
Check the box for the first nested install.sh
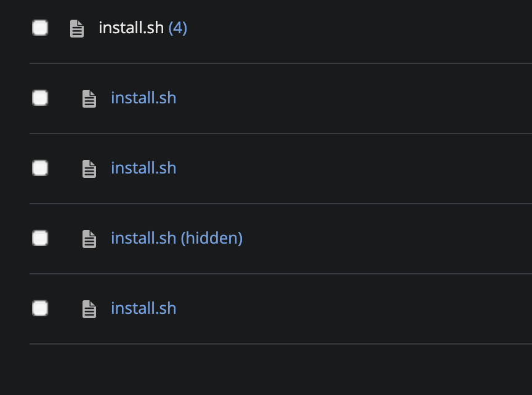tap(40, 98)
